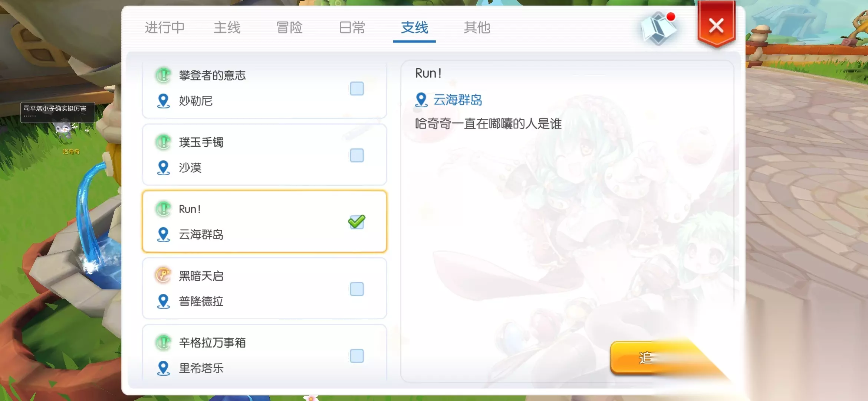Click the location pin beside 普隆德拉
Viewport: 868px width, 401px height.
coord(163,301)
